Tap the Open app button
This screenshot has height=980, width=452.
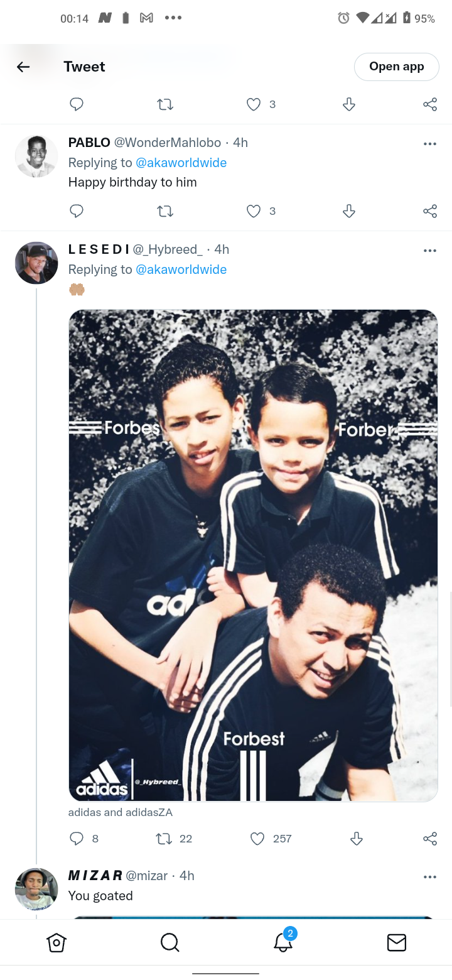pyautogui.click(x=397, y=67)
